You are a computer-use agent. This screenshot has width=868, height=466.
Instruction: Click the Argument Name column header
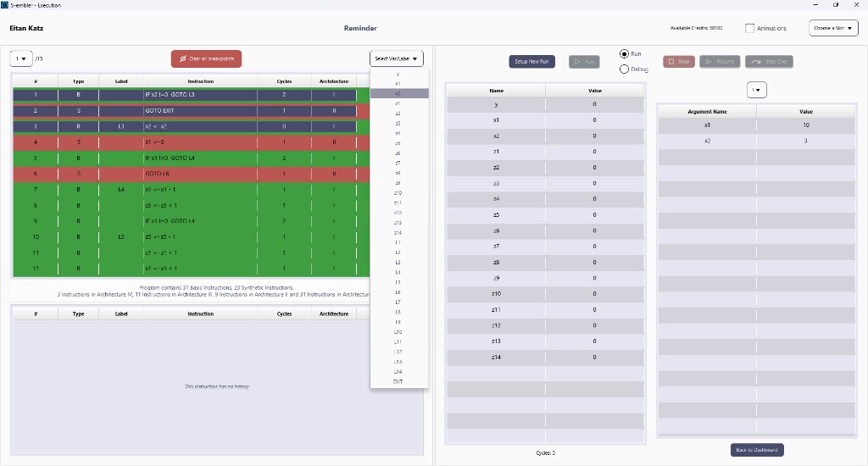(x=707, y=112)
